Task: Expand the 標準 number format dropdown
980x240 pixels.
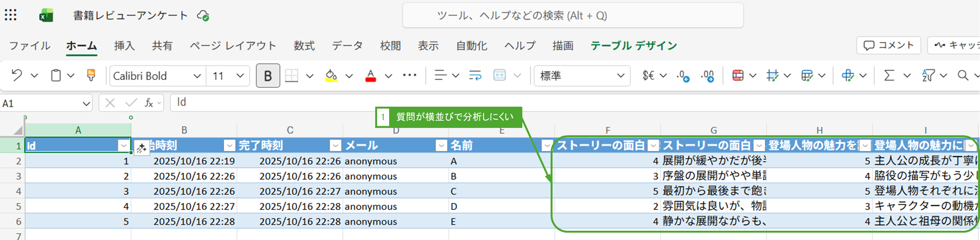Action: tap(620, 75)
